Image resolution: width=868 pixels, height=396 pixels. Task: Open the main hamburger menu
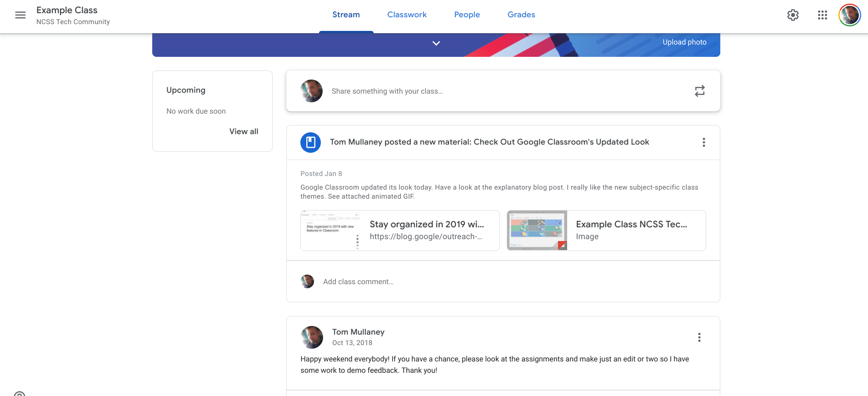20,15
